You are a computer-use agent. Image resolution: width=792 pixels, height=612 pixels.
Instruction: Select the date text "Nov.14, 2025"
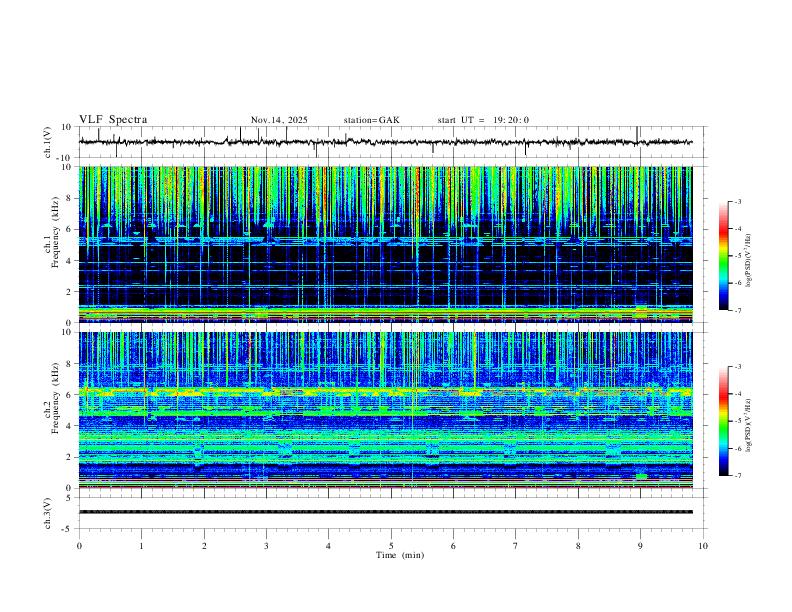(x=279, y=120)
